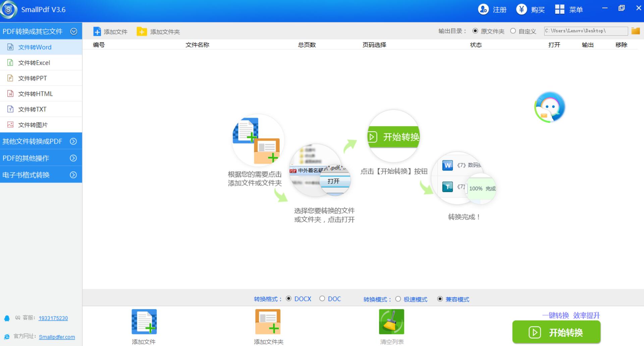
Task: Open the 购买 purchase yen icon
Action: click(522, 9)
